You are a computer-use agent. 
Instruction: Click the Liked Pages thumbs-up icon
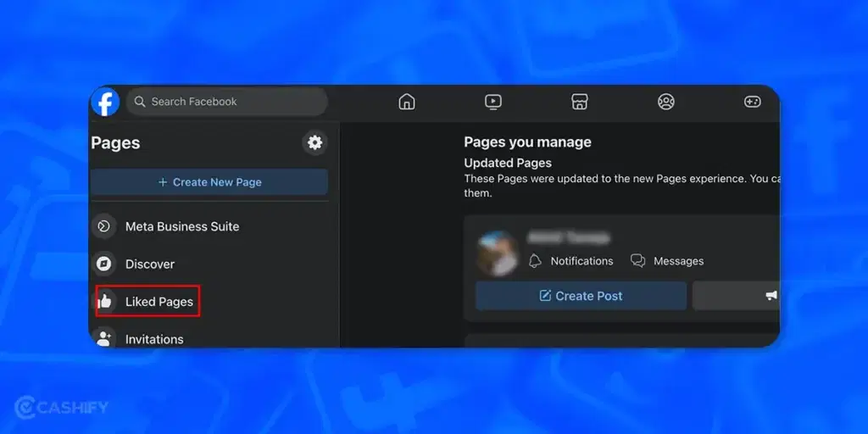coord(104,302)
